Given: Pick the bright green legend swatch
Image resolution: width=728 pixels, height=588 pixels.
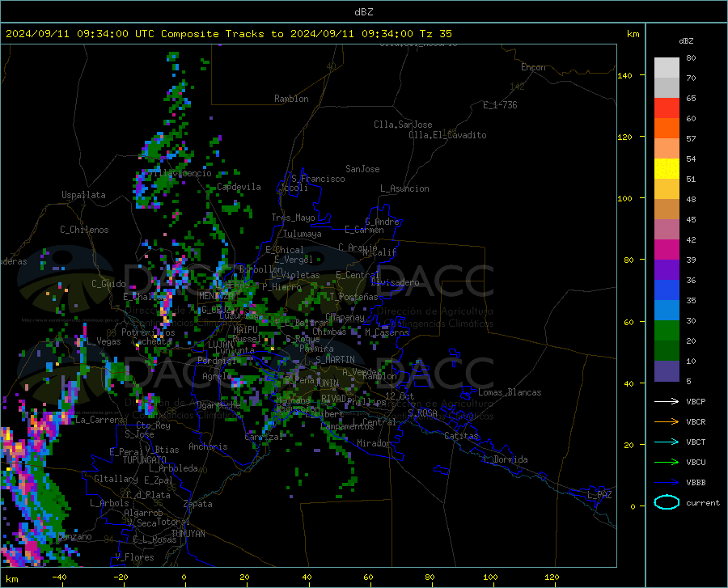Looking at the screenshot, I should click(667, 331).
